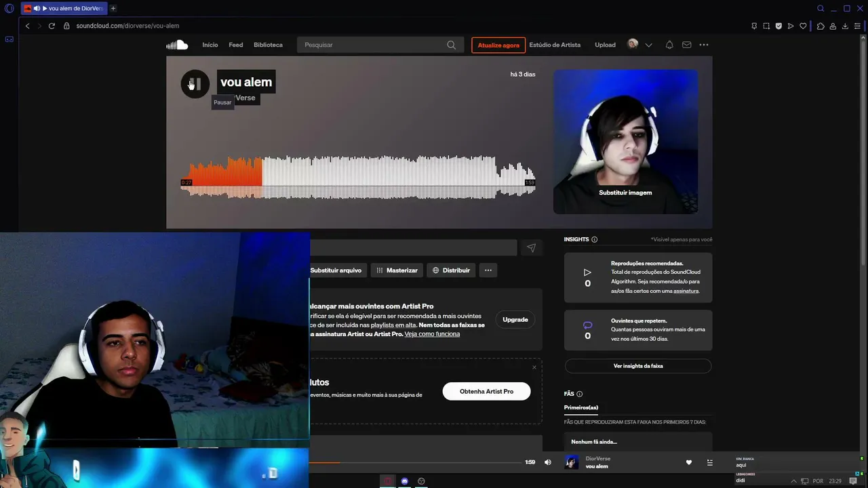Open the browser downloads icon
The height and width of the screenshot is (488, 868).
[845, 26]
